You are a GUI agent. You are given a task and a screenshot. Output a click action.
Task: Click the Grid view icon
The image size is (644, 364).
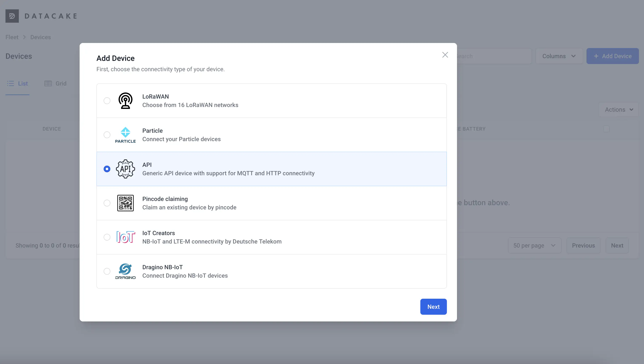[x=48, y=83]
